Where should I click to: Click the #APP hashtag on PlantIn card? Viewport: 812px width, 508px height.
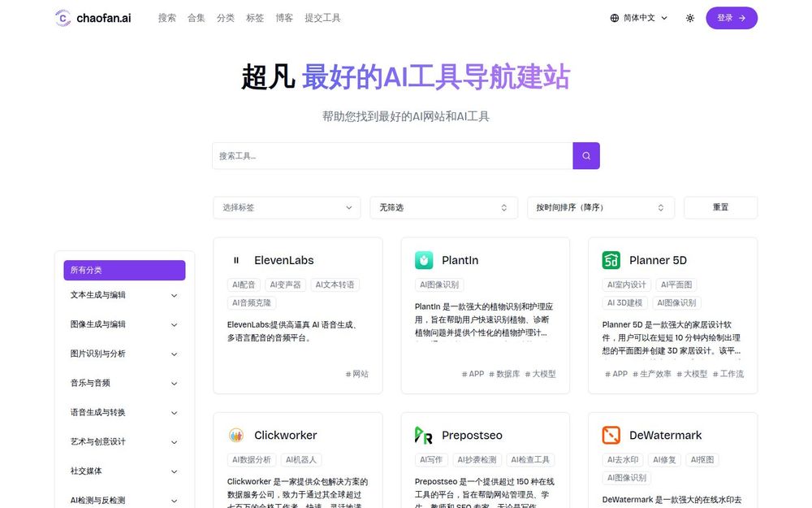tap(473, 374)
